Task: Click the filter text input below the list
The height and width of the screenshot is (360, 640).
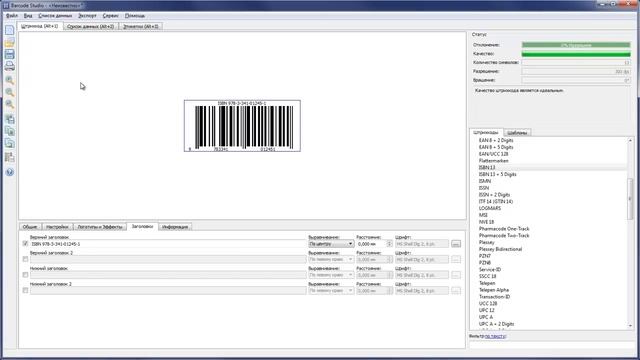Action: click(x=551, y=345)
